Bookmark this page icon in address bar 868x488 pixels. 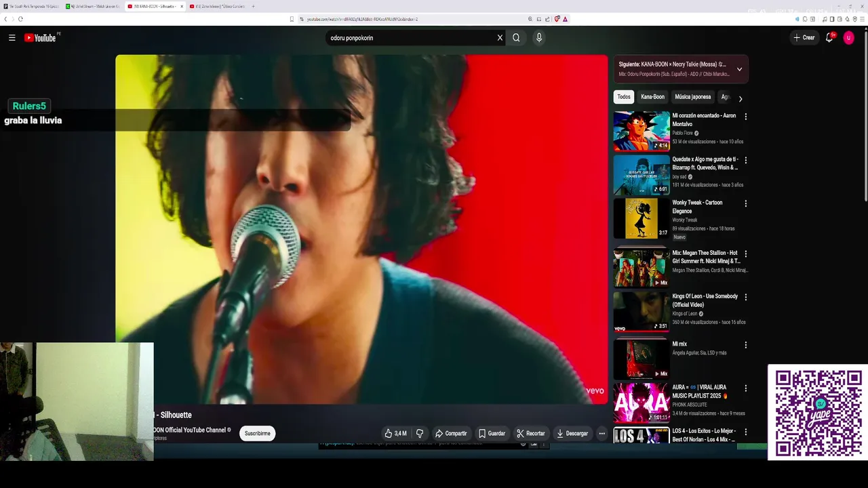coord(292,19)
